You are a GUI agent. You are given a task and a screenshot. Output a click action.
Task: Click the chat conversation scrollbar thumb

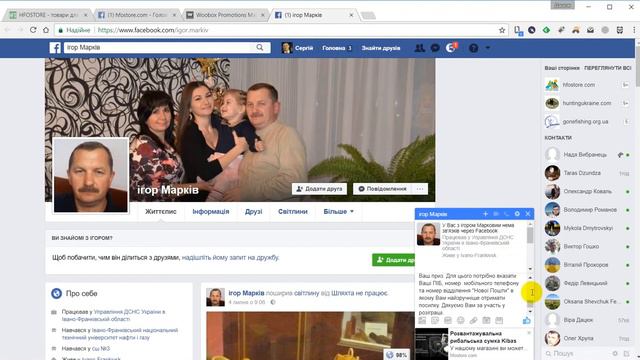pyautogui.click(x=530, y=235)
